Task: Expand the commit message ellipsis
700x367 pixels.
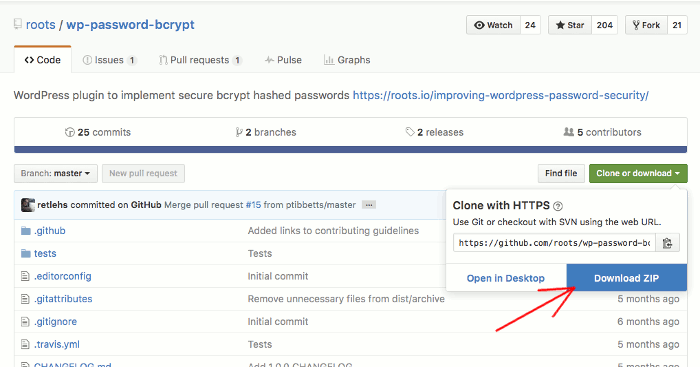Action: (x=369, y=205)
